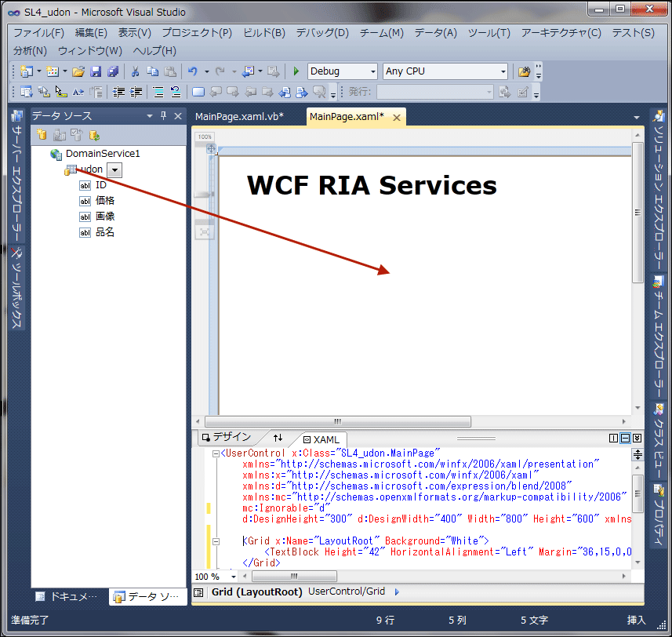Click the Add New Item toolbar icon
672x637 pixels.
click(53, 71)
